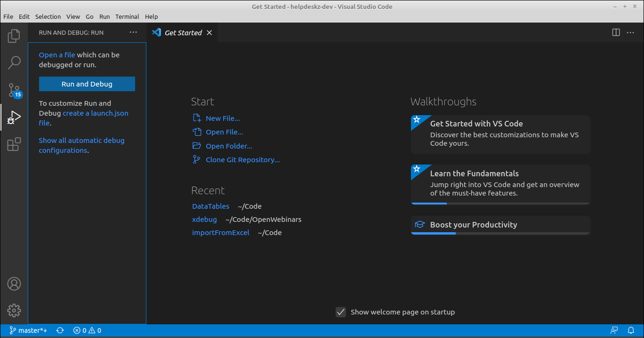Click the synchronize changes icon in status bar
Image resolution: width=644 pixels, height=338 pixels.
click(x=60, y=330)
